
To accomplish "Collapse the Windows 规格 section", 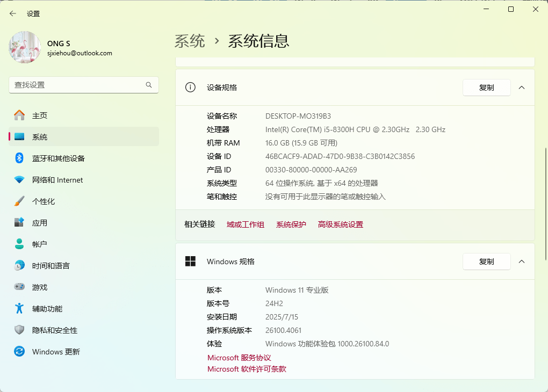I will (x=521, y=262).
